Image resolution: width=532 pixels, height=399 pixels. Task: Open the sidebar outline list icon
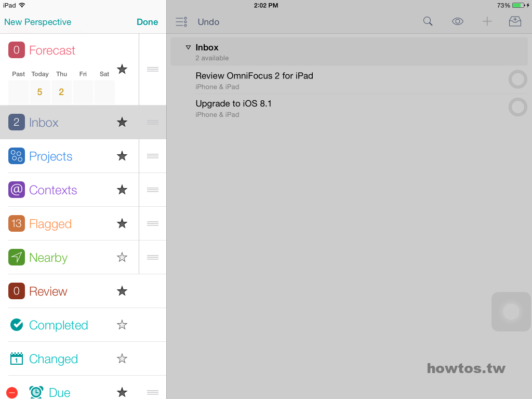click(x=181, y=22)
